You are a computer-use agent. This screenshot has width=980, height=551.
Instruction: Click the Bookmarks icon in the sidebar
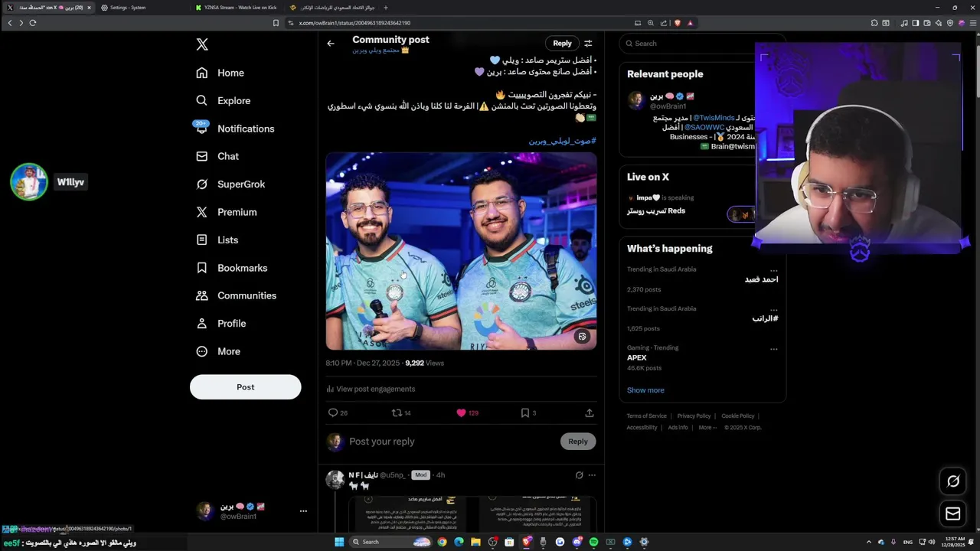point(202,268)
